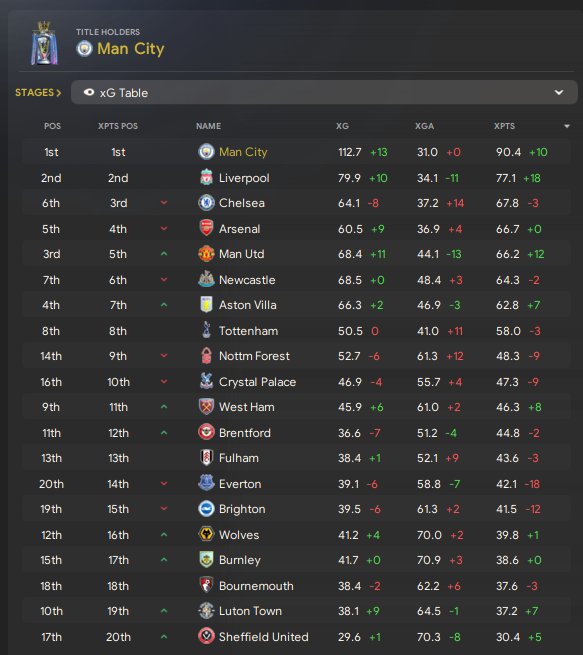Screen dimensions: 583x655
Task: Click the Man City badge beside Title Holders
Action: coord(84,49)
